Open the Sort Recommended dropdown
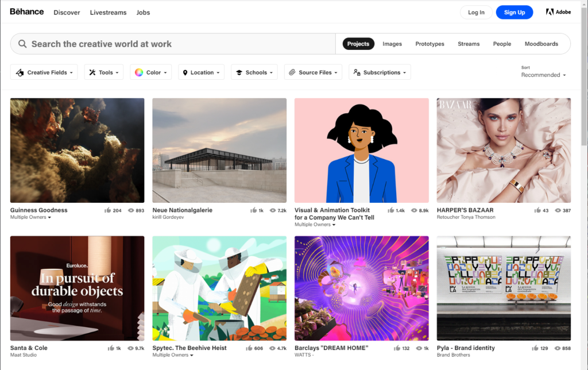This screenshot has height=370, width=588. [543, 75]
